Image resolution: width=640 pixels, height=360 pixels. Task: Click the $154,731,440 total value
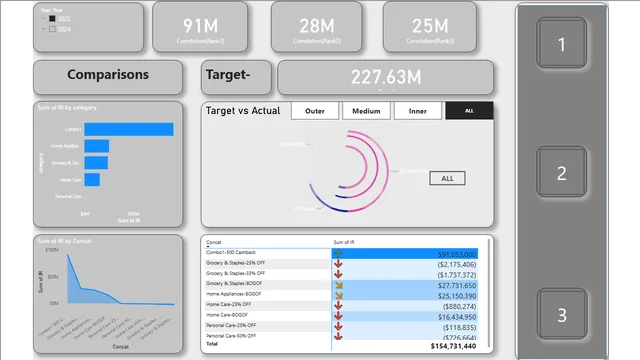coord(453,347)
